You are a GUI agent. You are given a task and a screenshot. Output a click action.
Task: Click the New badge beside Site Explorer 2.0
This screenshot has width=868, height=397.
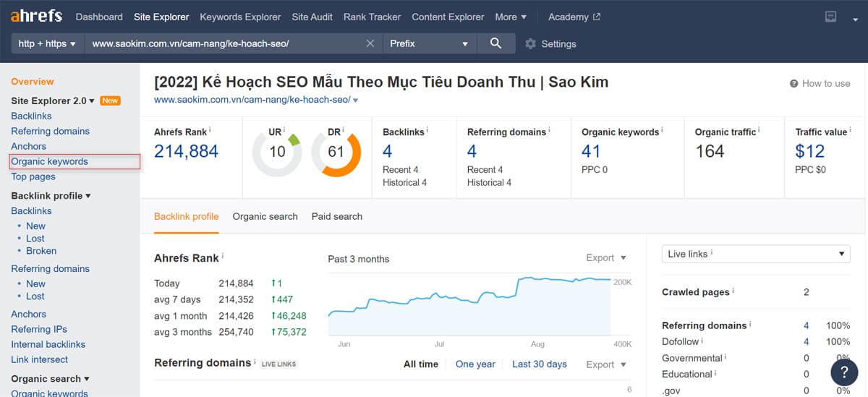[x=110, y=101]
